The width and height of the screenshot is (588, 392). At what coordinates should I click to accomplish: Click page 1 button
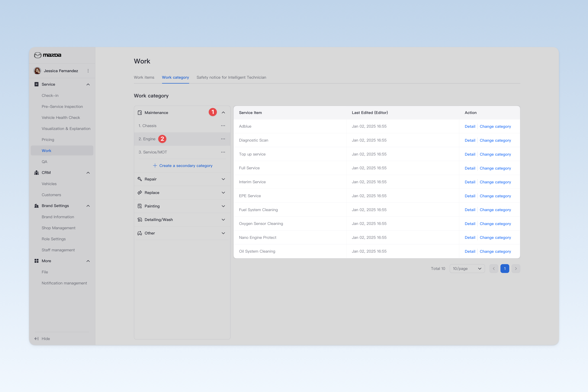(x=505, y=268)
